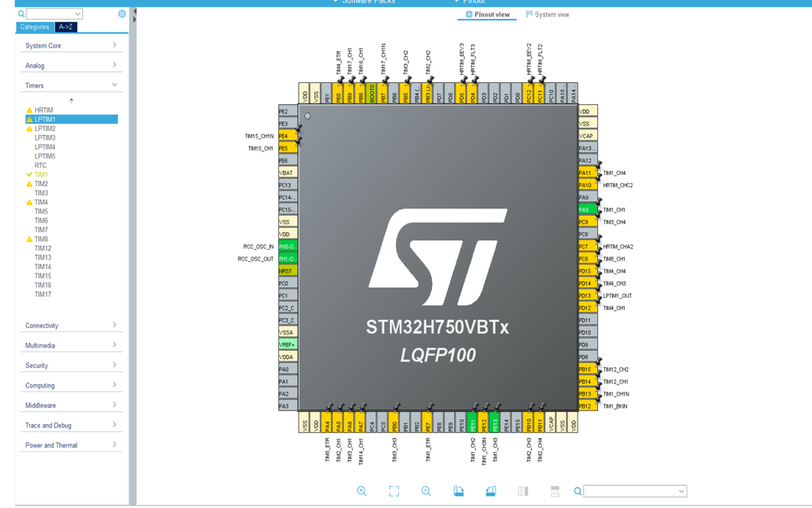This screenshot has height=508, width=812.
Task: Click the PC6 pin, TIM8_CH1
Action: (587, 259)
